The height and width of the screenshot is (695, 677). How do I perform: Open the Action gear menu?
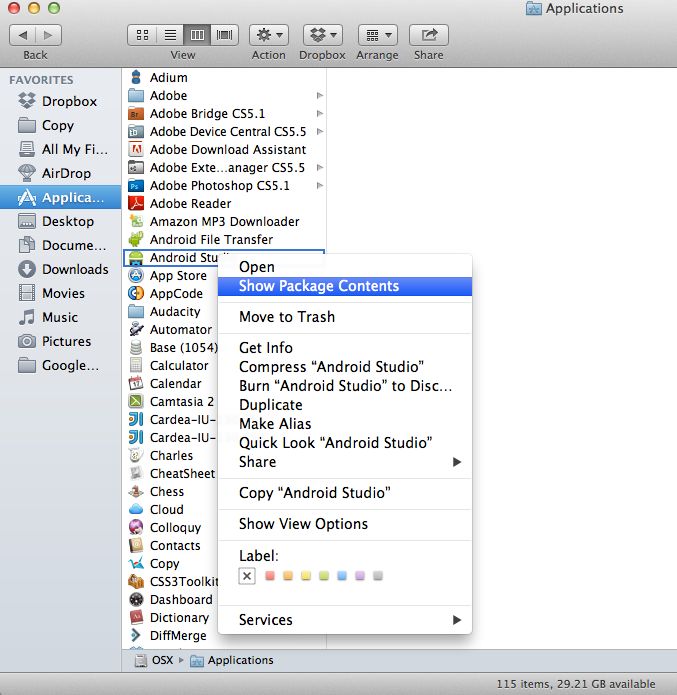pos(269,35)
